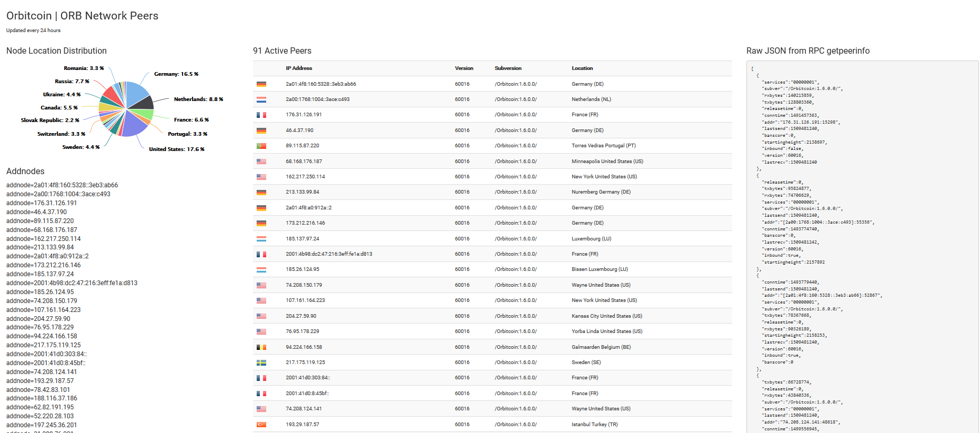
Task: Click the Raw JSON from RPC getpeerinfo heading
Action: pyautogui.click(x=807, y=51)
